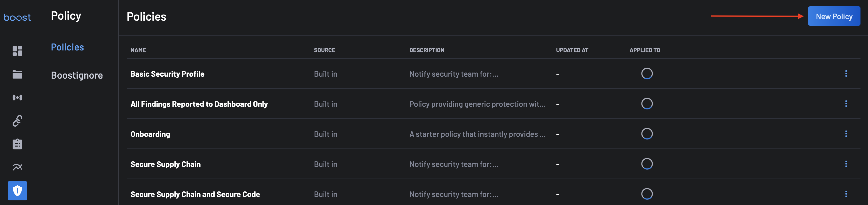868x205 pixels.
Task: Open the trend chart icon in sidebar
Action: tap(17, 167)
